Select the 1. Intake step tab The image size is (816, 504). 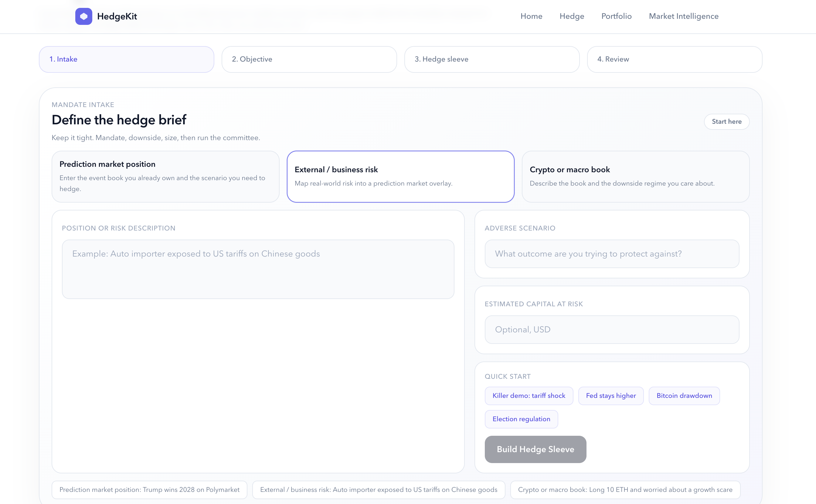(x=126, y=59)
